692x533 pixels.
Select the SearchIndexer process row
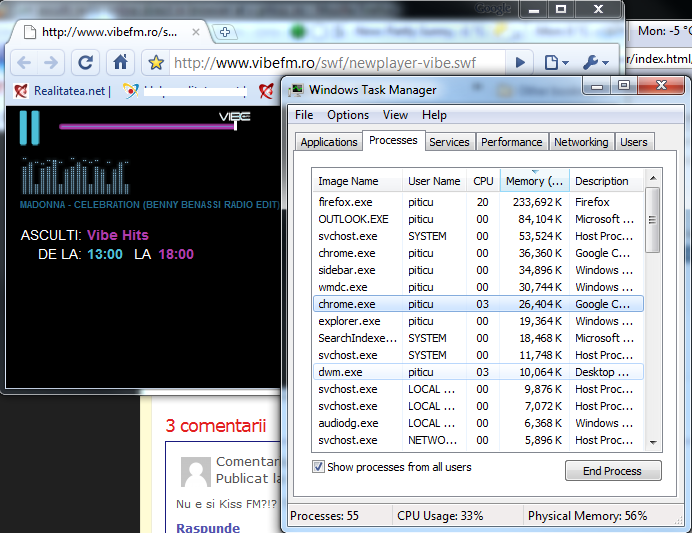tap(478, 338)
